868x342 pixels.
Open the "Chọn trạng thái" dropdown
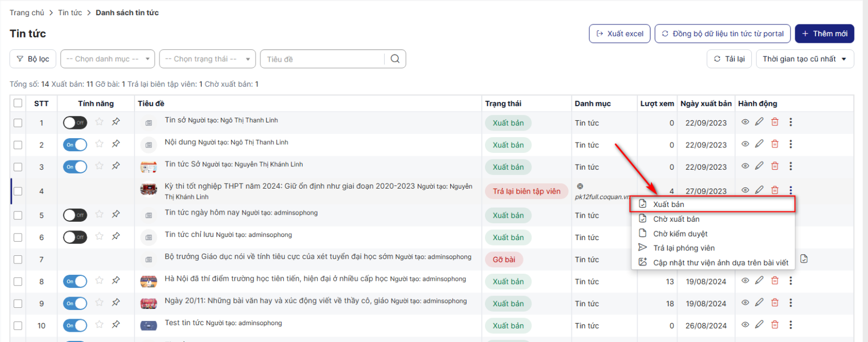(207, 59)
